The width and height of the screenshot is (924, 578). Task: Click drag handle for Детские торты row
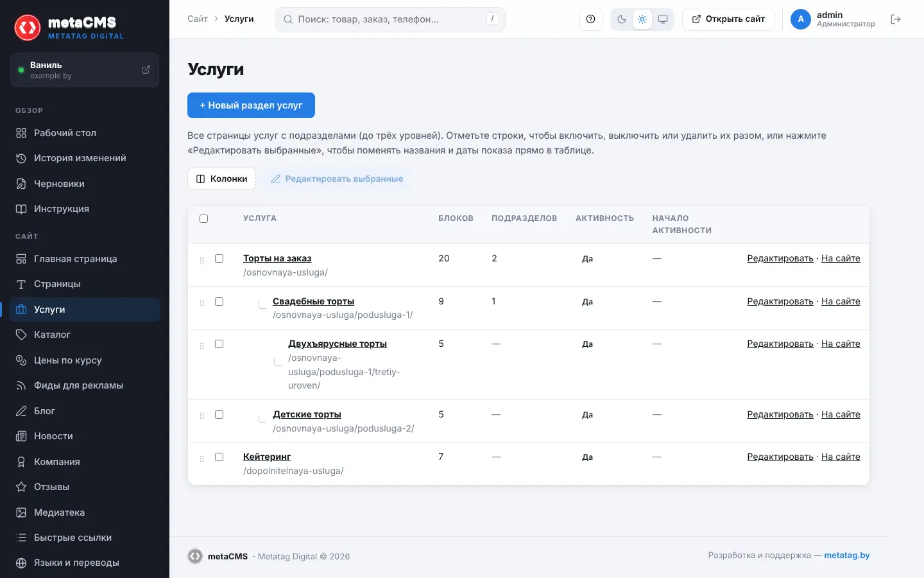(x=201, y=416)
